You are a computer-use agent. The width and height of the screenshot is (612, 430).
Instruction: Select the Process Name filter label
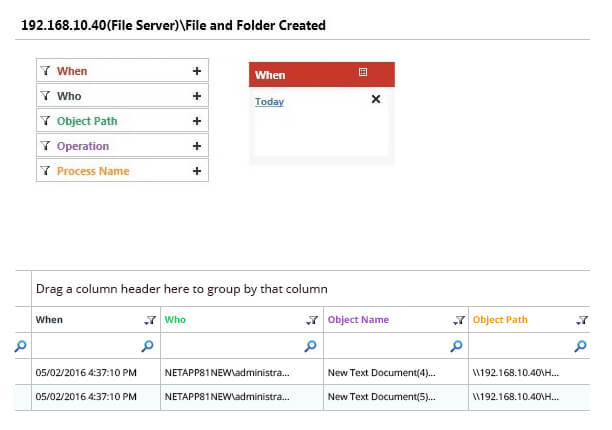(93, 171)
